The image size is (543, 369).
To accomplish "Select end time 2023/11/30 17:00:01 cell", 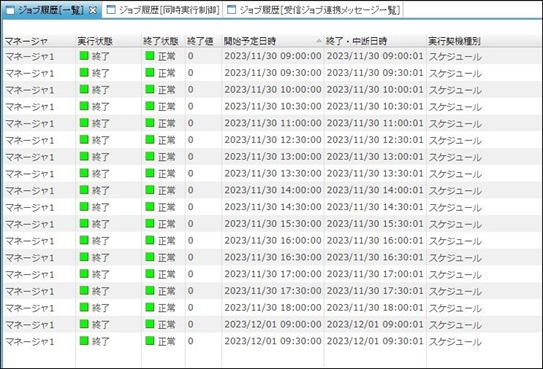I will (375, 274).
